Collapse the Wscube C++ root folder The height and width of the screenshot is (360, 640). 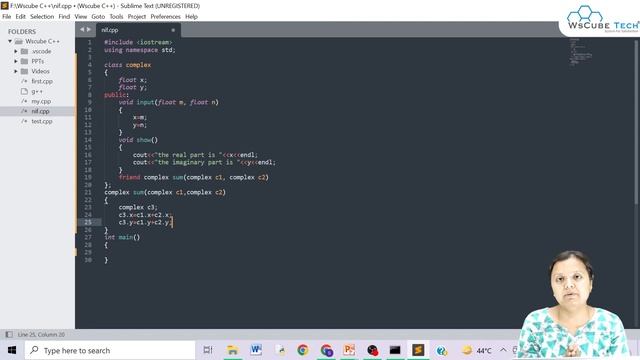[10, 41]
